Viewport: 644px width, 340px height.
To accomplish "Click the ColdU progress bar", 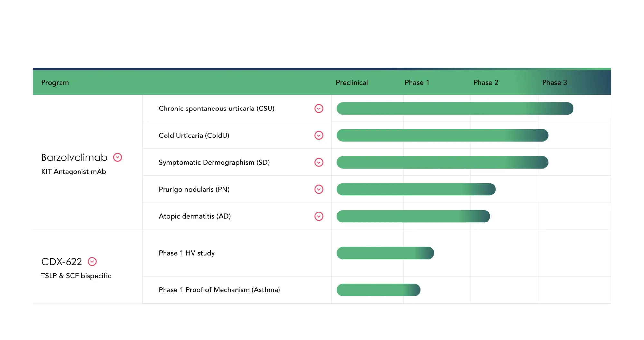I will (x=442, y=135).
